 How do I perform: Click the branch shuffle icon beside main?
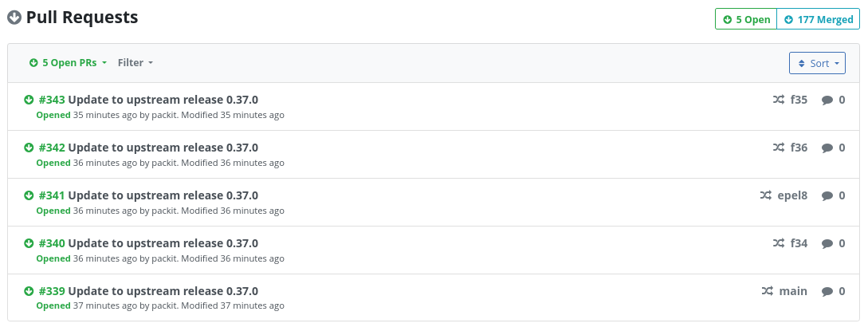click(x=767, y=292)
